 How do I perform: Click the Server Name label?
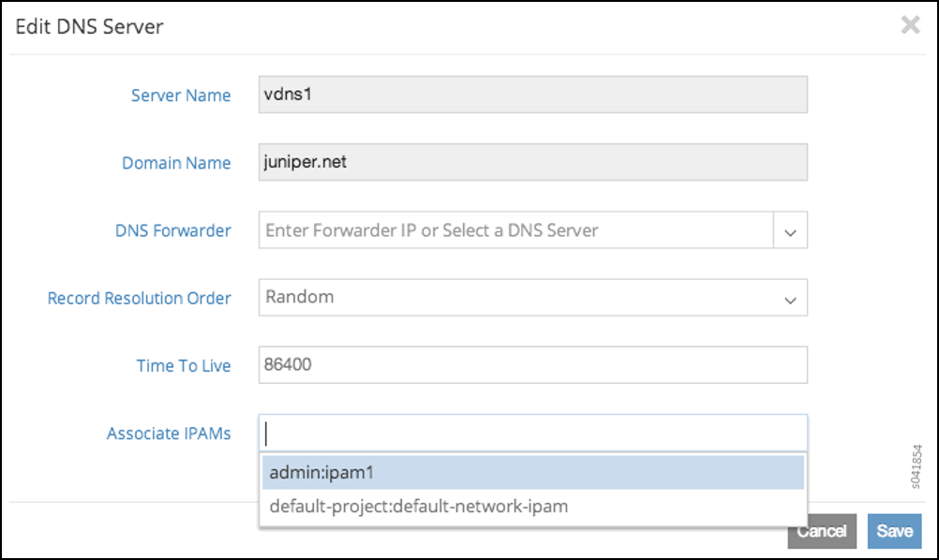[181, 96]
